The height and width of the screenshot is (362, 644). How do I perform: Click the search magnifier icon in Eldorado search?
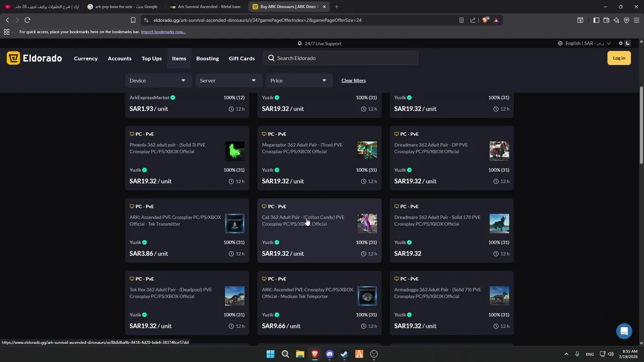(271, 58)
